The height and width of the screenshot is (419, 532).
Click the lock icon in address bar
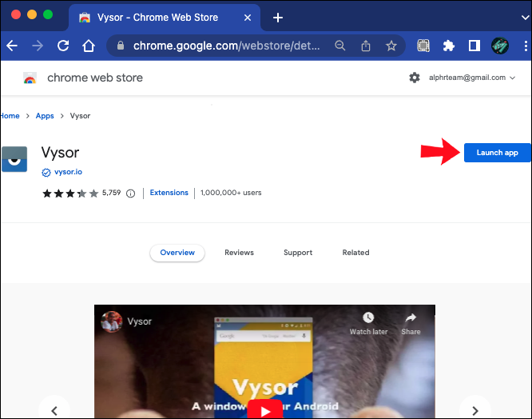121,46
